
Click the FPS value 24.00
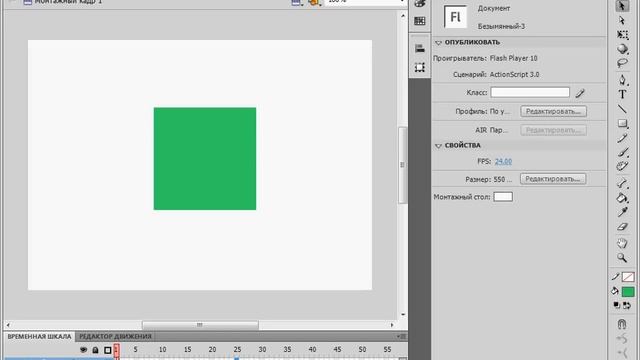(503, 161)
